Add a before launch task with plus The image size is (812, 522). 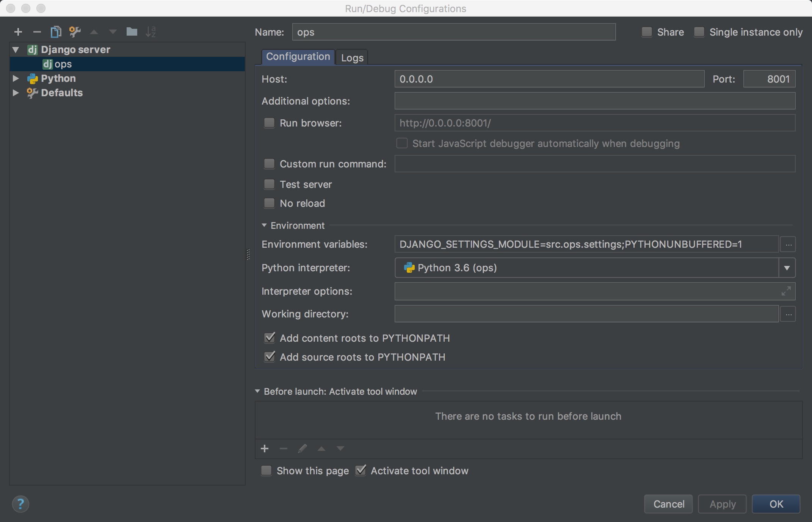click(265, 449)
